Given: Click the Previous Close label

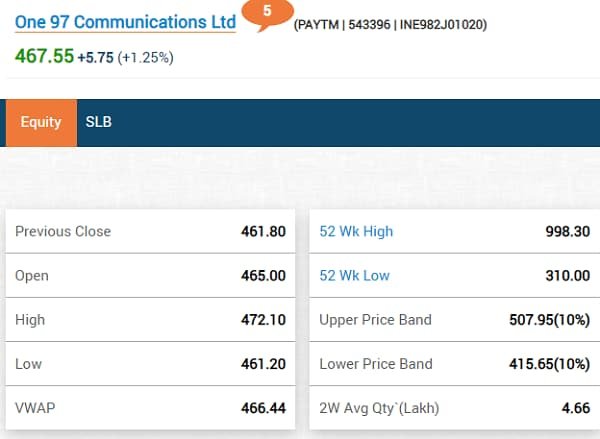Looking at the screenshot, I should click(x=63, y=232).
